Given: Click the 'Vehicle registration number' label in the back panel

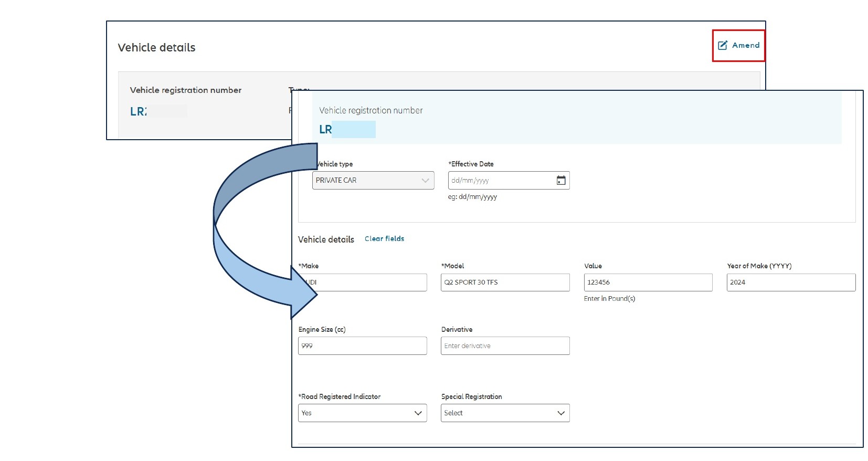Looking at the screenshot, I should [186, 90].
